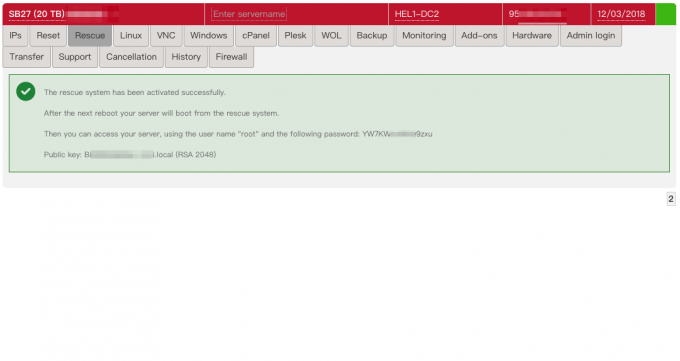Click the Enter servername field
This screenshot has height=361, width=680.
coord(249,14)
